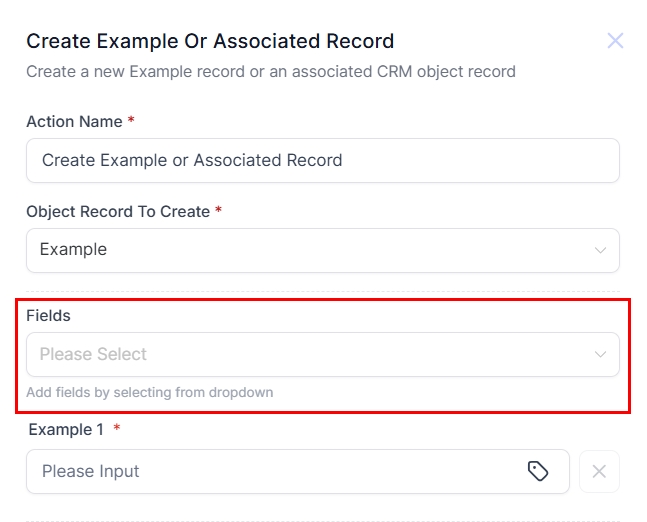Click the red asterisk beside Example 1
Viewport: 647px width, 522px height.
click(117, 429)
